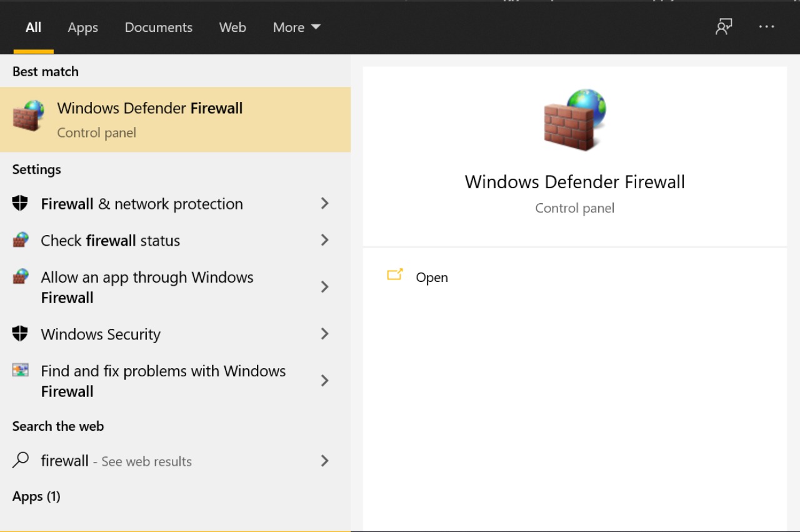Screen dimensions: 800x532
Task: Click the Windows Defender Firewall title in preview pane
Action: 575,182
